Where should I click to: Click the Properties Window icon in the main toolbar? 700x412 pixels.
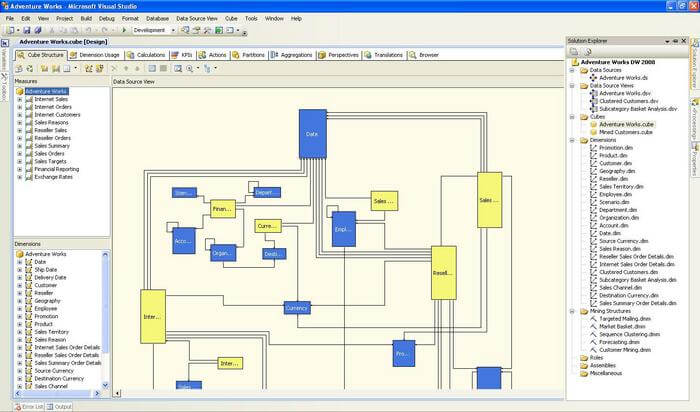point(196,30)
